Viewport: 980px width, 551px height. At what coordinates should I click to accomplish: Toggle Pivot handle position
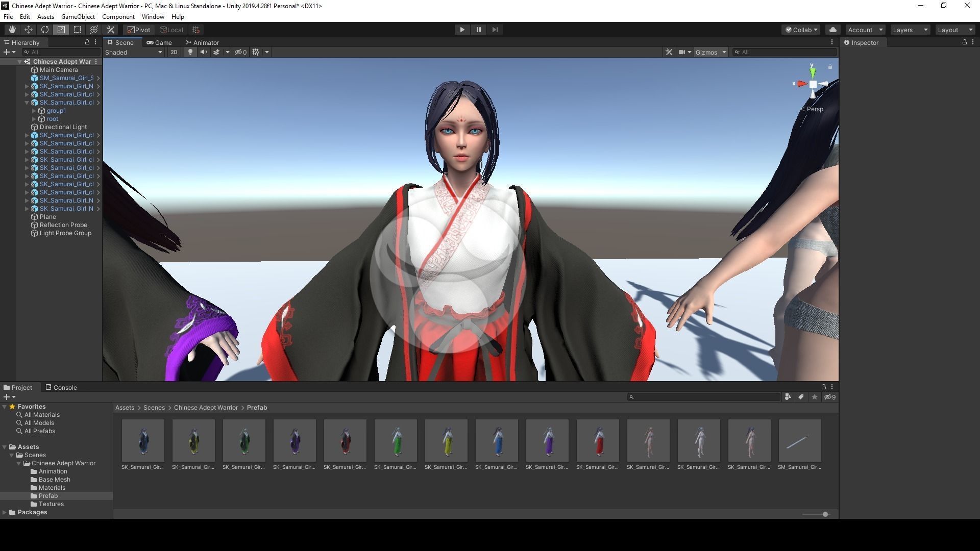coord(139,30)
